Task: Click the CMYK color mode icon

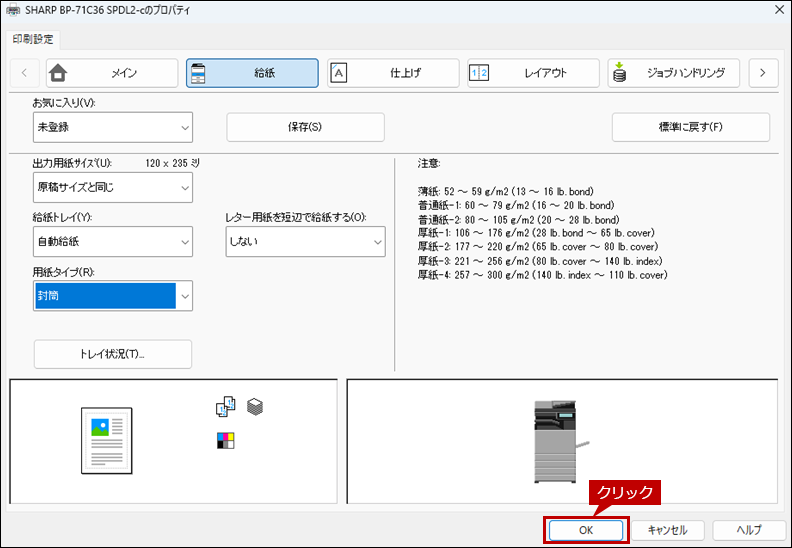Action: [225, 440]
